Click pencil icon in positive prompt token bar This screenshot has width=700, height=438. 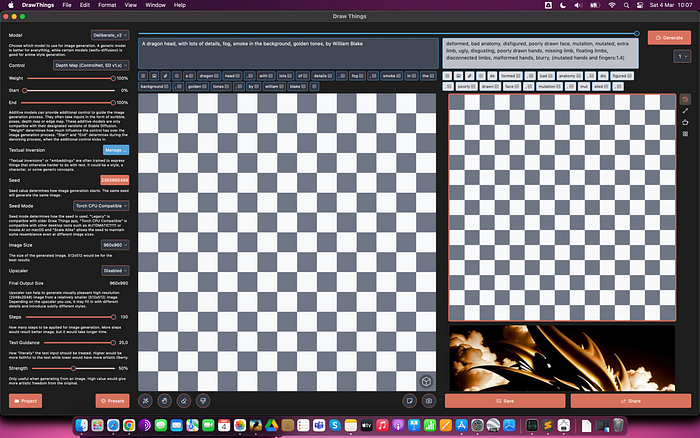tap(165, 76)
